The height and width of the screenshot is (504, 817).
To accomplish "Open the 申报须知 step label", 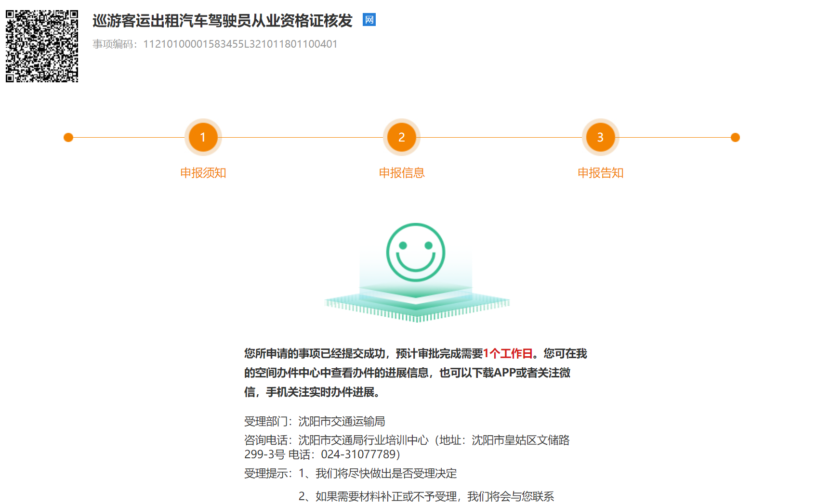I will (x=203, y=173).
